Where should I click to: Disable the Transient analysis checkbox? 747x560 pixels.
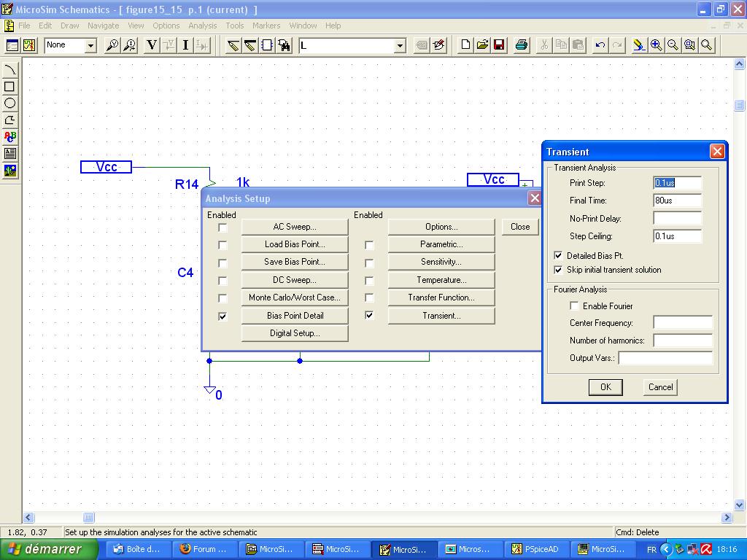(x=369, y=316)
